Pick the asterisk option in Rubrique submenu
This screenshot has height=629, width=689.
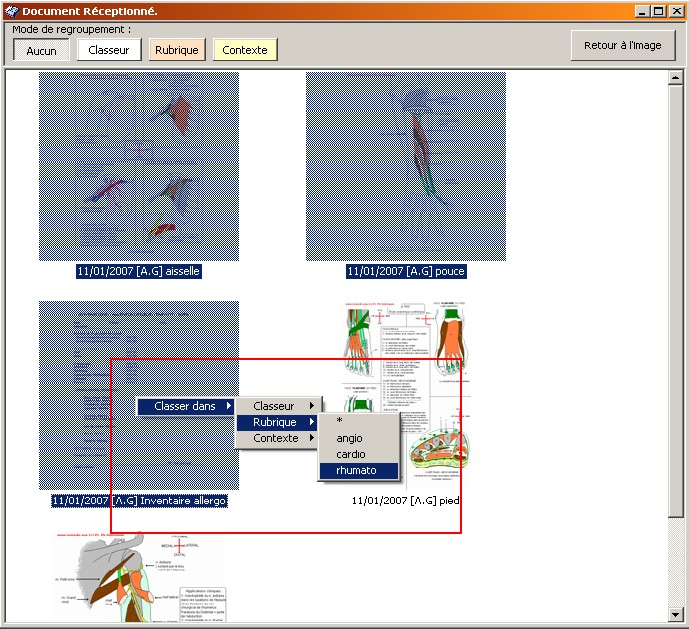[x=340, y=422]
